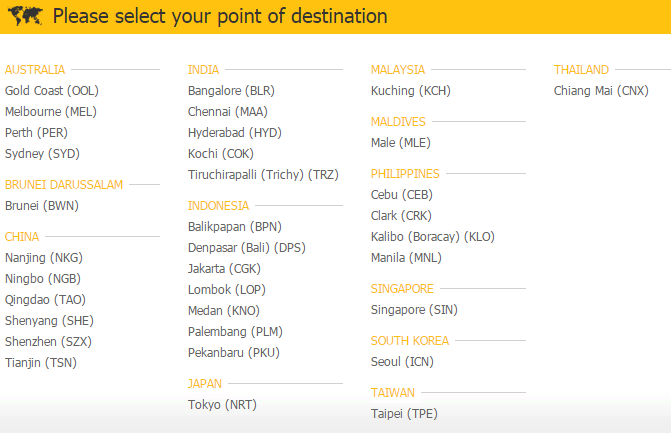This screenshot has width=671, height=433.
Task: Choose Tiruchirapalli (Trichy) (TRZ)
Action: click(x=263, y=175)
